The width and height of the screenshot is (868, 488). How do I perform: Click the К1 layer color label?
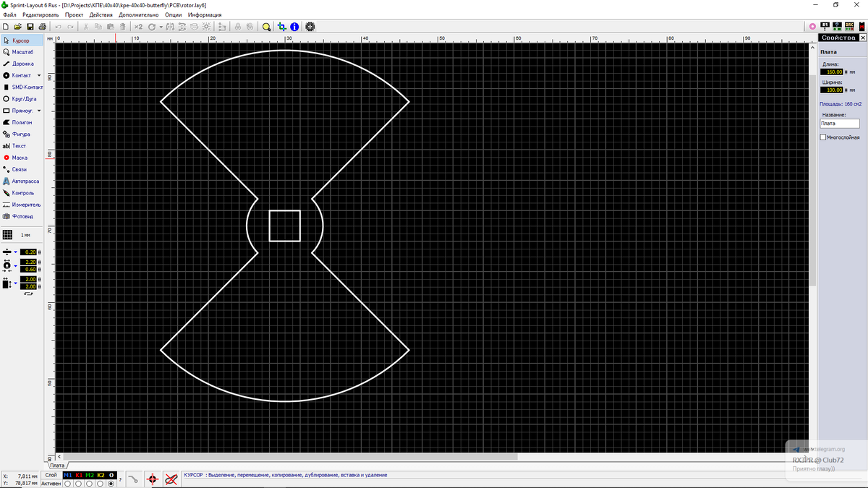(x=78, y=475)
